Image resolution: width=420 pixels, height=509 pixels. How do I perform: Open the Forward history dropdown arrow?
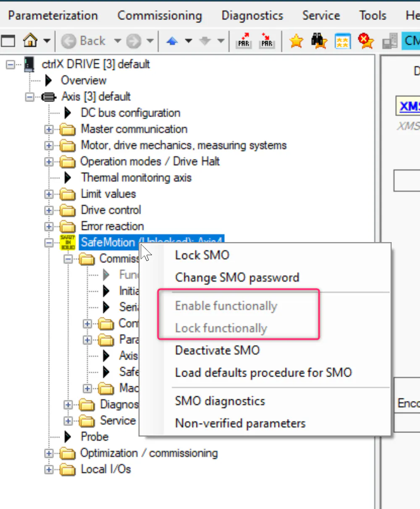click(x=150, y=41)
